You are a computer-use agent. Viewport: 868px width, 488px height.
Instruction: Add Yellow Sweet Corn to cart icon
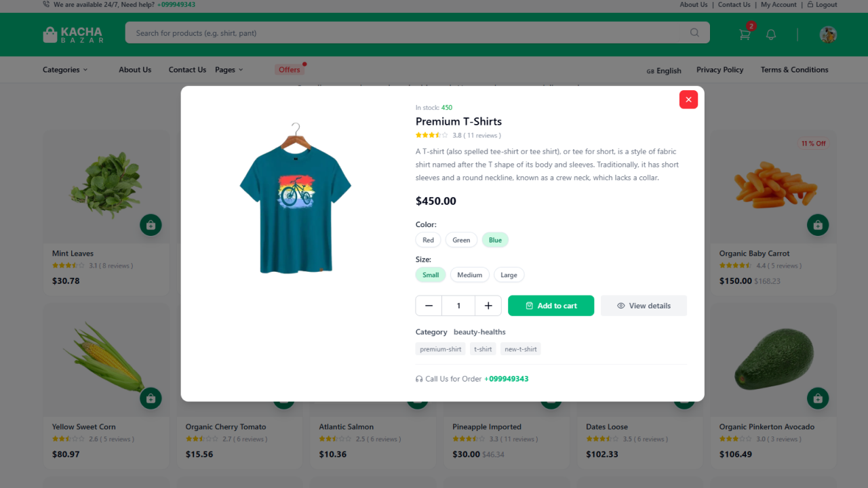click(151, 399)
